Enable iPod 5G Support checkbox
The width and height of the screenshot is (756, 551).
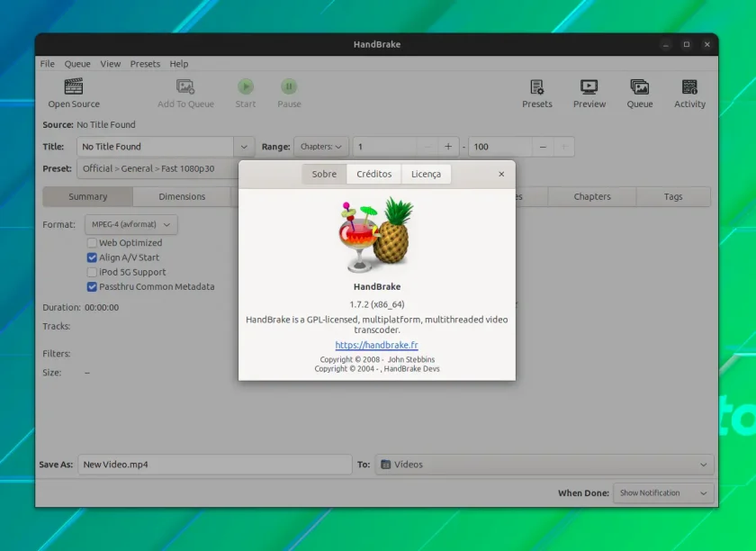pyautogui.click(x=92, y=272)
